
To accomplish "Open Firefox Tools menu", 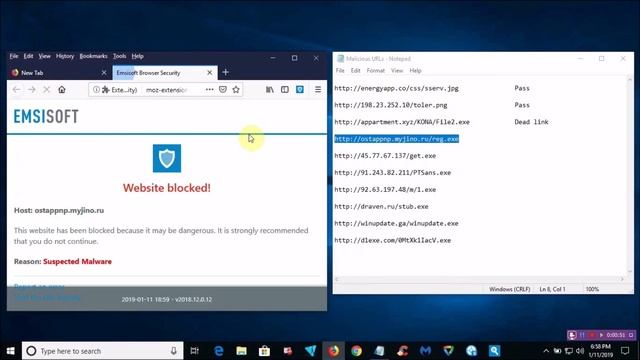I will 120,56.
